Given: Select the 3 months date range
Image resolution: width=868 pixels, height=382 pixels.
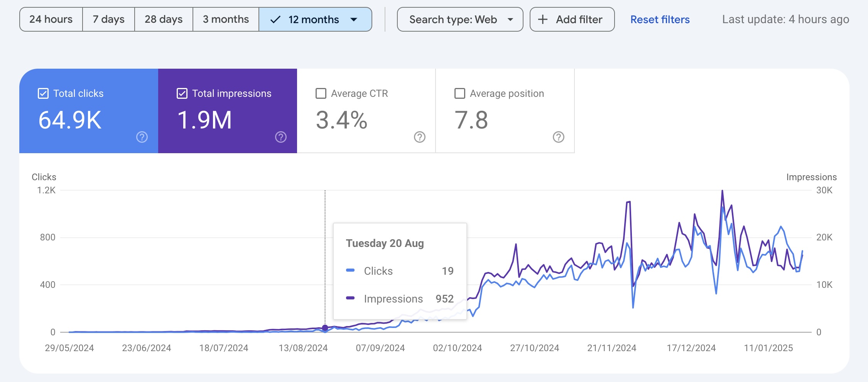Looking at the screenshot, I should click(226, 19).
